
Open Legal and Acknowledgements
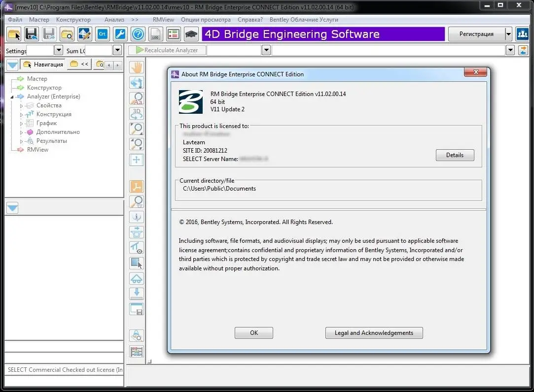(x=374, y=333)
